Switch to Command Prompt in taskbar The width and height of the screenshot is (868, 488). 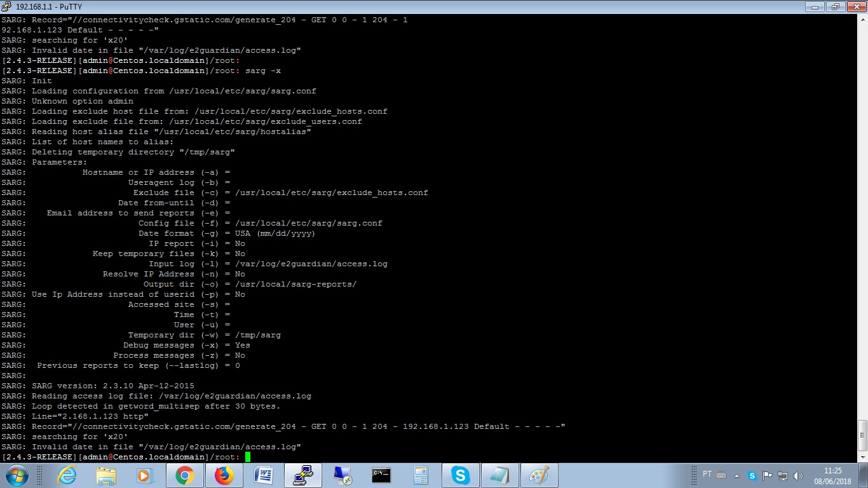click(x=381, y=475)
